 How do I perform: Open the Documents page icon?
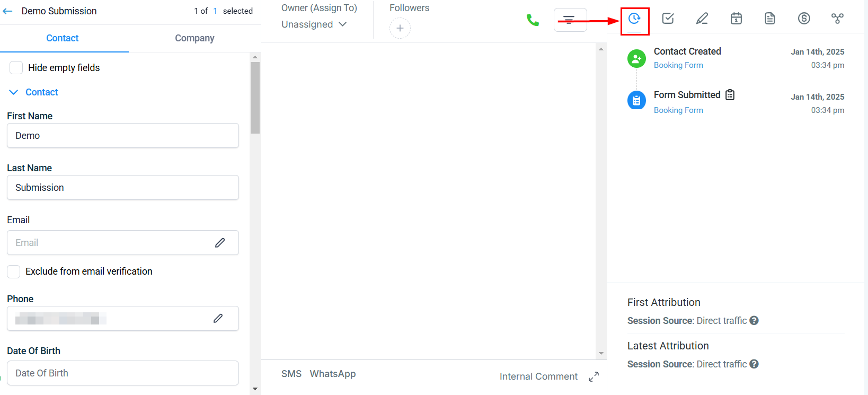(x=770, y=19)
